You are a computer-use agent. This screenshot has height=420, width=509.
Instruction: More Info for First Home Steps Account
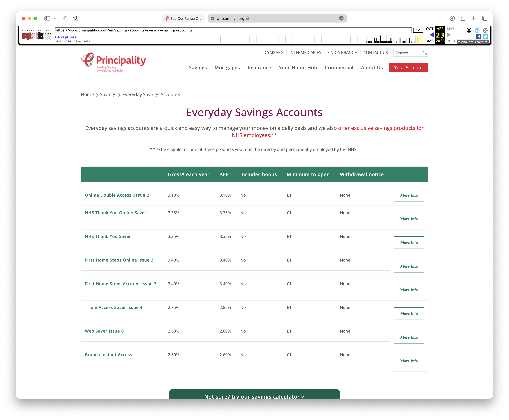409,290
